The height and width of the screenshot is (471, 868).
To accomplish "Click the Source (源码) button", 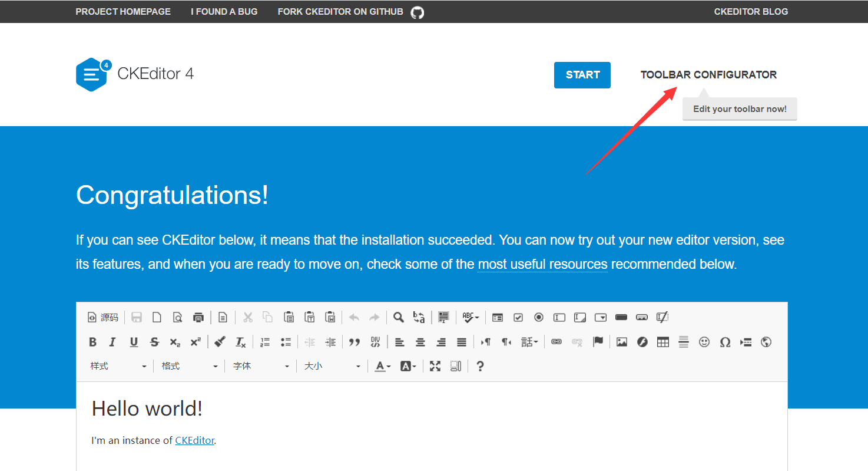I will [x=103, y=317].
